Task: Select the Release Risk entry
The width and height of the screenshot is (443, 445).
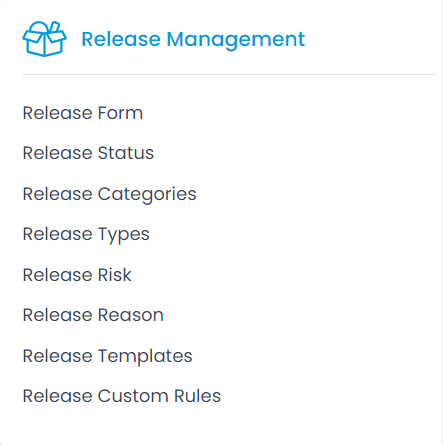Action: (x=77, y=275)
